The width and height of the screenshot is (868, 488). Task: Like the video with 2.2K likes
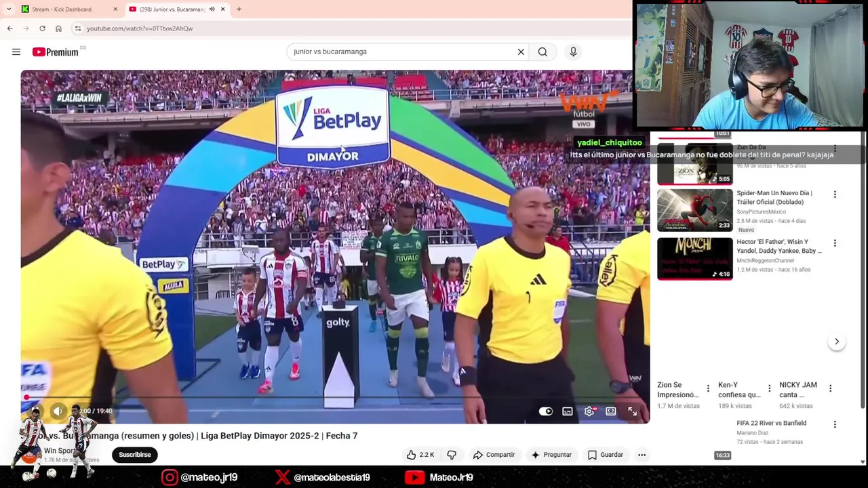420,455
